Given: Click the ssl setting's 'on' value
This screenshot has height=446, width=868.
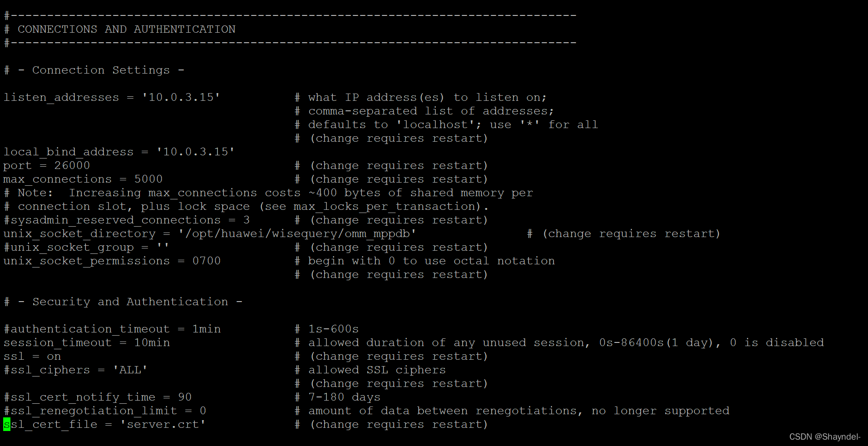Looking at the screenshot, I should point(54,357).
